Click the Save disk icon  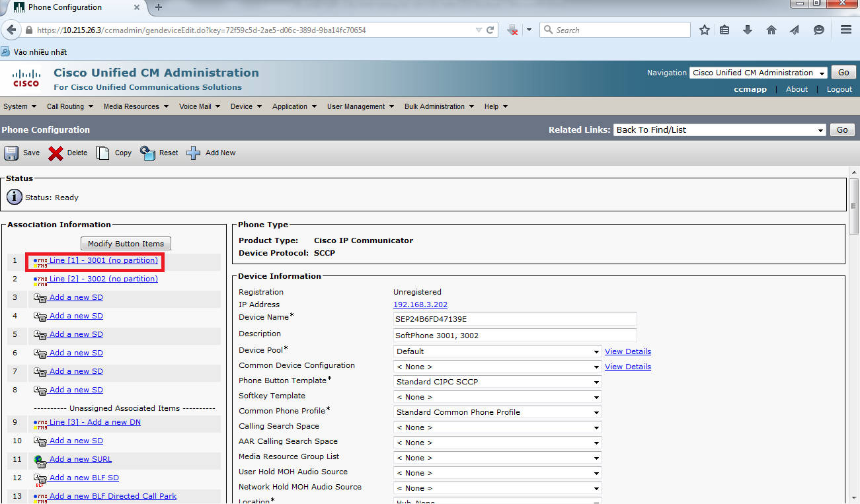11,153
